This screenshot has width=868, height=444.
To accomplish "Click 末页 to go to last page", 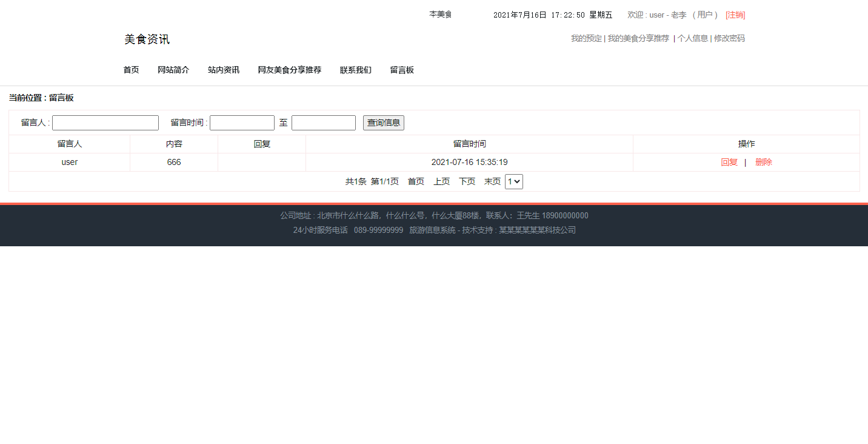I will [x=492, y=181].
